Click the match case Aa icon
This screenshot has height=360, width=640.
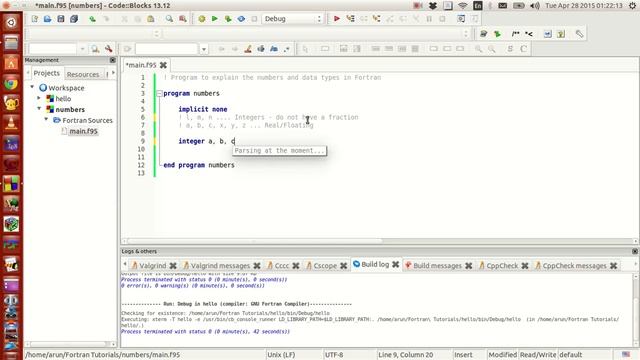tap(274, 49)
